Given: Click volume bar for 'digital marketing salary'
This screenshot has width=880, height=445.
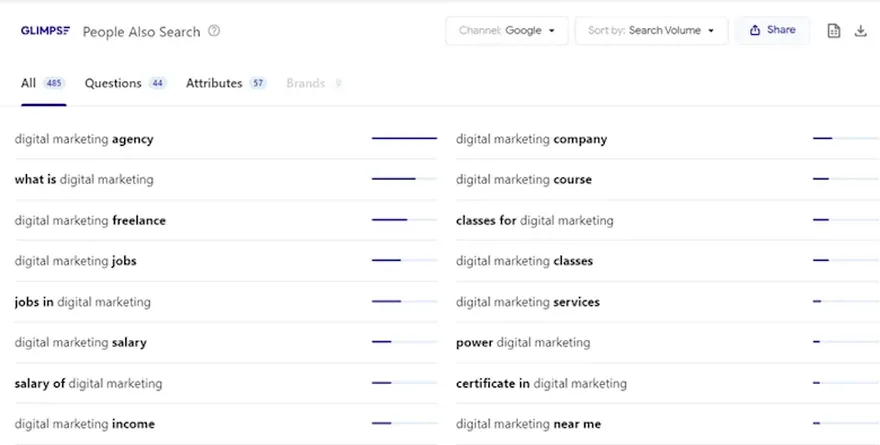Looking at the screenshot, I should tap(404, 342).
